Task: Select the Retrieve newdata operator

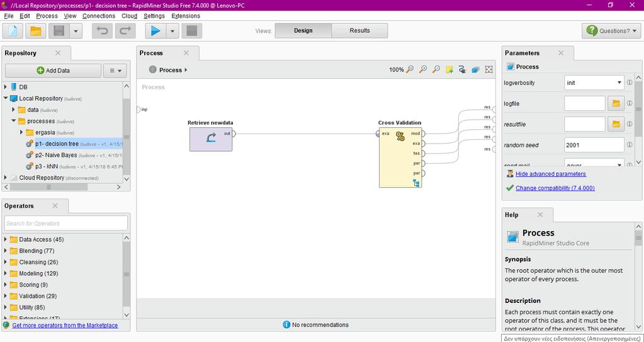Action: (211, 139)
